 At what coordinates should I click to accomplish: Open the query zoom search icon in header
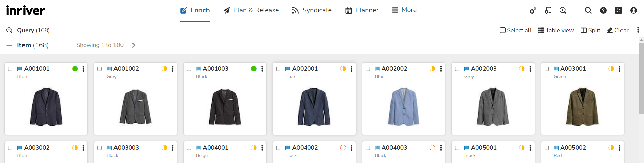[563, 11]
